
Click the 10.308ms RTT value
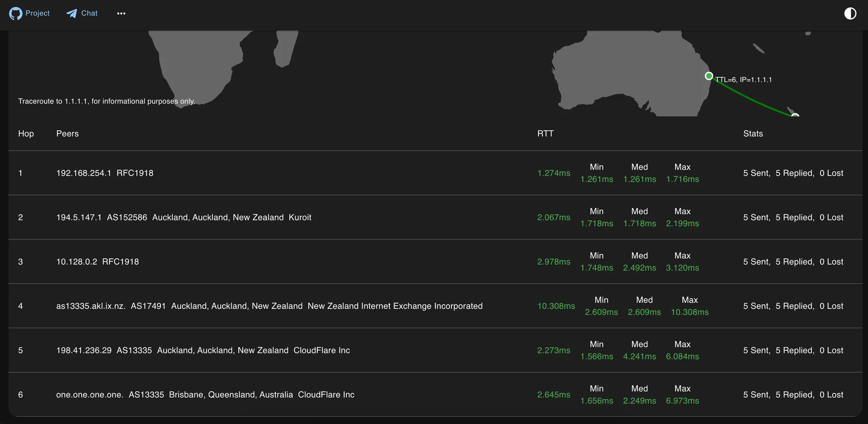556,306
